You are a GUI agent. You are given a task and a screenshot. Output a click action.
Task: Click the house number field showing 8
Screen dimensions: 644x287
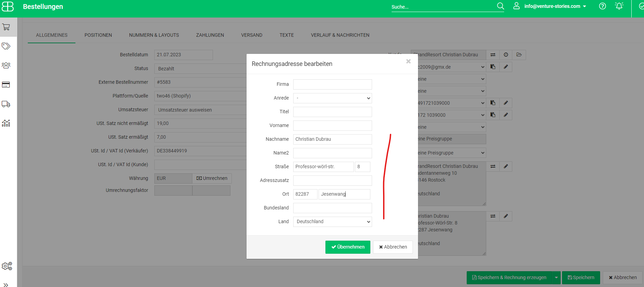coord(362,167)
